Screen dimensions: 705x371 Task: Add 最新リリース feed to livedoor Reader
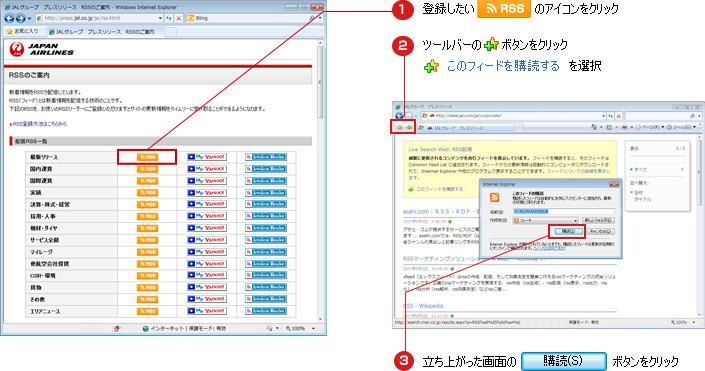(266, 157)
